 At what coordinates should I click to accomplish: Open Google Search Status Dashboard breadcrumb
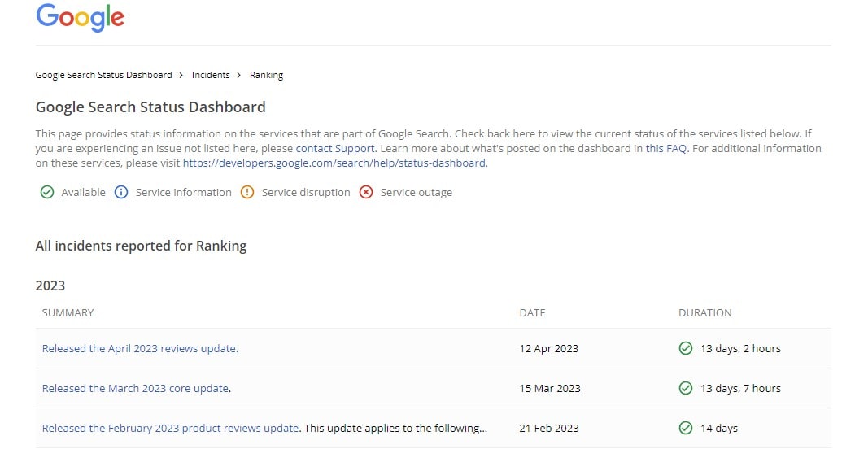click(x=103, y=75)
